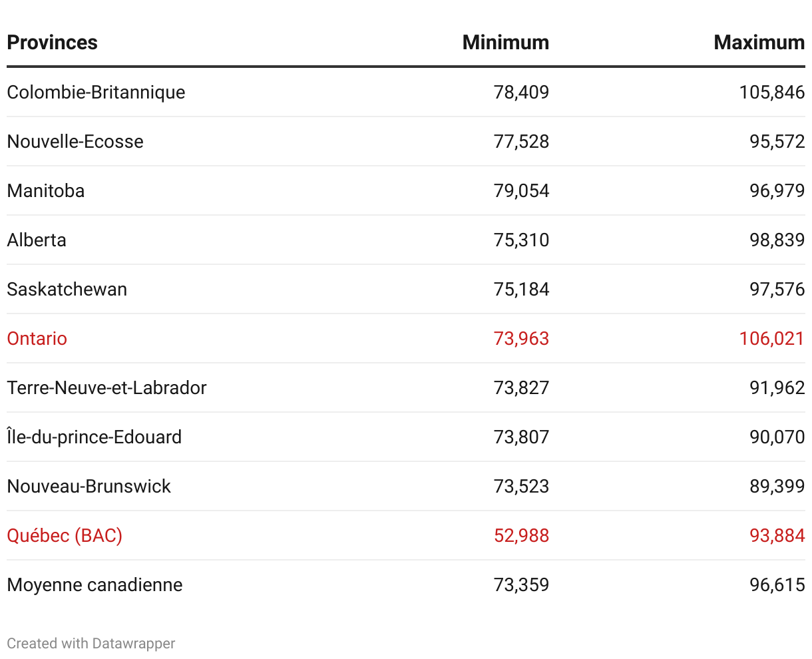This screenshot has height=659, width=812.
Task: Sort by the Maximum column header
Action: (759, 43)
